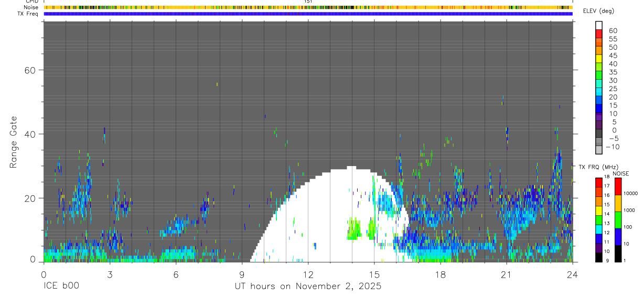Click the '25' value on the ELEV scale
This screenshot has height=297, width=644.
(x=613, y=89)
